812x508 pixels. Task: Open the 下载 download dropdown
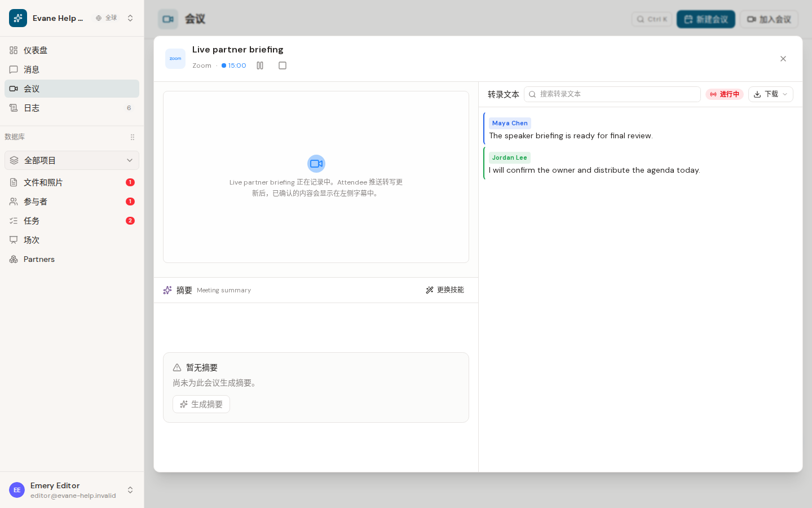tap(770, 94)
